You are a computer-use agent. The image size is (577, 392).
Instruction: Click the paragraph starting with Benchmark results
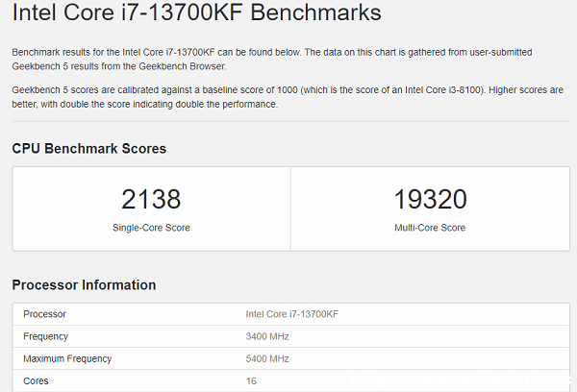click(x=272, y=60)
